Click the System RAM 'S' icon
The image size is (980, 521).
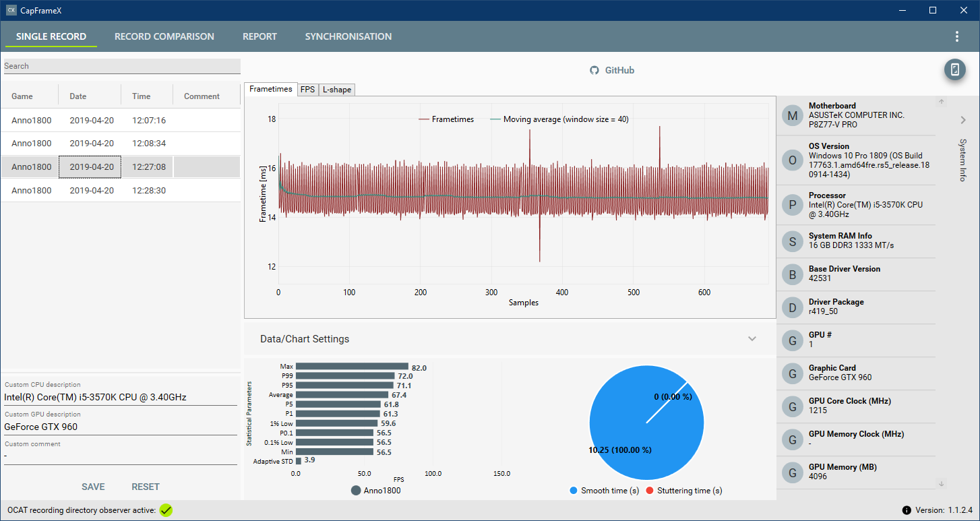792,241
